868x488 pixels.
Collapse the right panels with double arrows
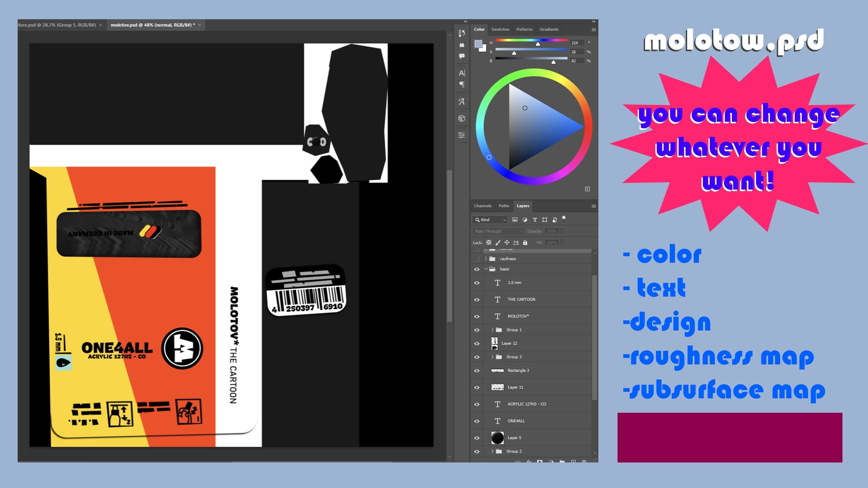[x=594, y=21]
